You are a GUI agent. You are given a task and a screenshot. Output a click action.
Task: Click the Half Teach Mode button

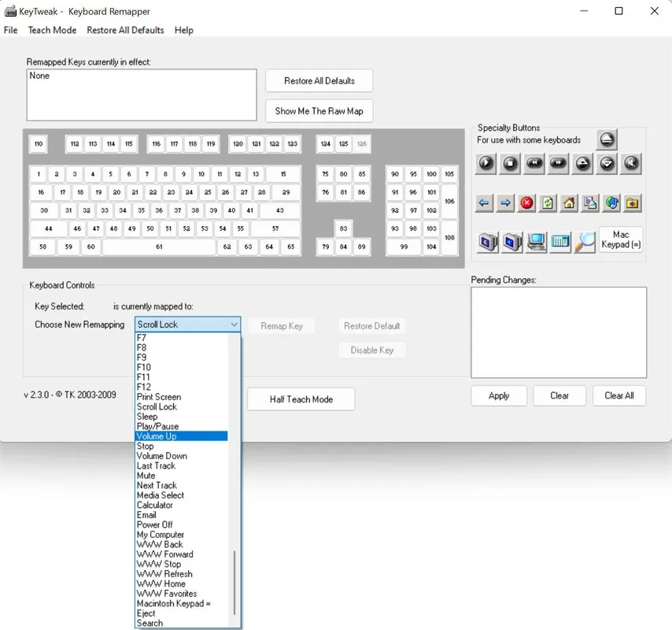(301, 399)
